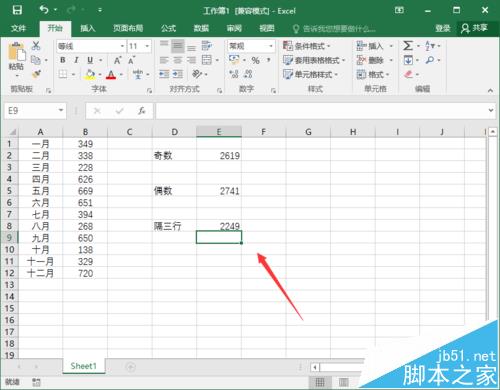The image size is (500, 390).
Task: Collapse the ribbon with the chevron
Action: [490, 90]
